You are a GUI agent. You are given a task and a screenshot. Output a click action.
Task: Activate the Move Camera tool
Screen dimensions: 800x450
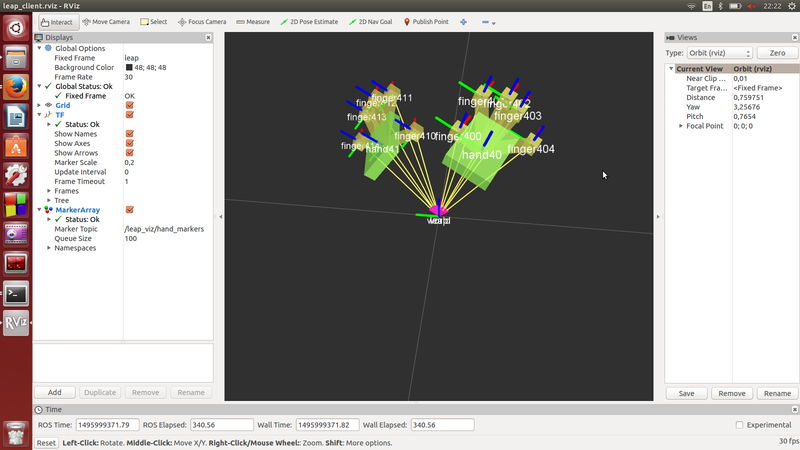point(106,21)
